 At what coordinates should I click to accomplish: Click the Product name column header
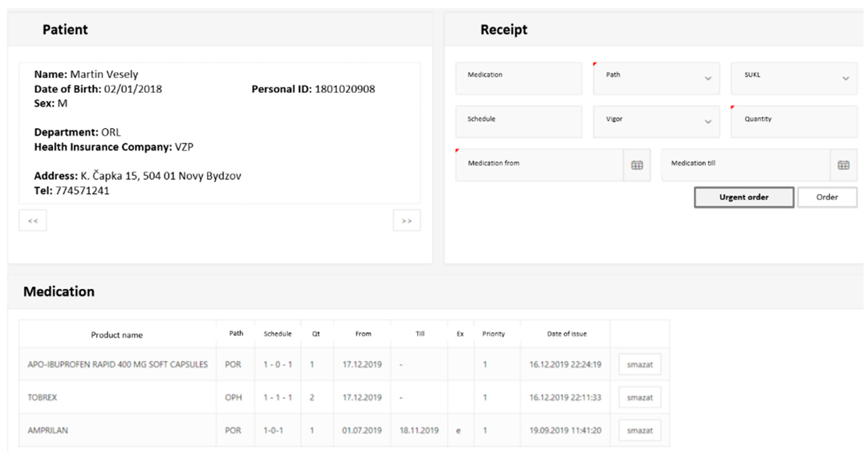point(116,335)
